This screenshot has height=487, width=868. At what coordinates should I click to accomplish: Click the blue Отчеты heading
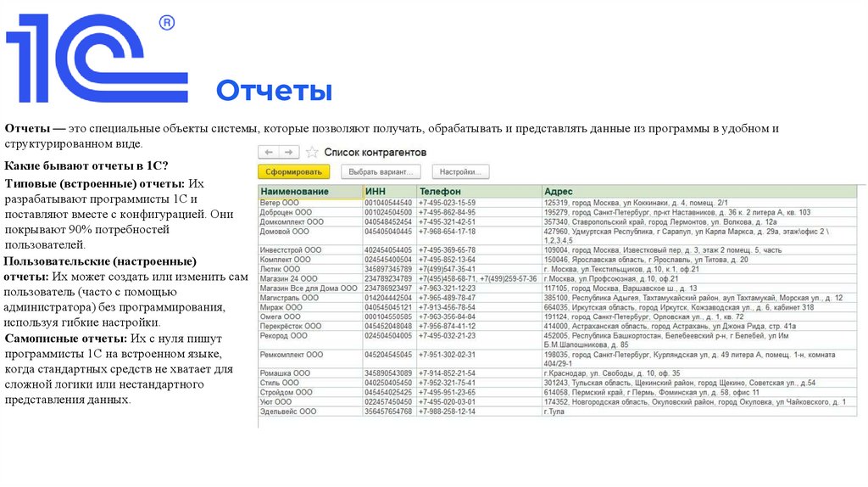[274, 90]
